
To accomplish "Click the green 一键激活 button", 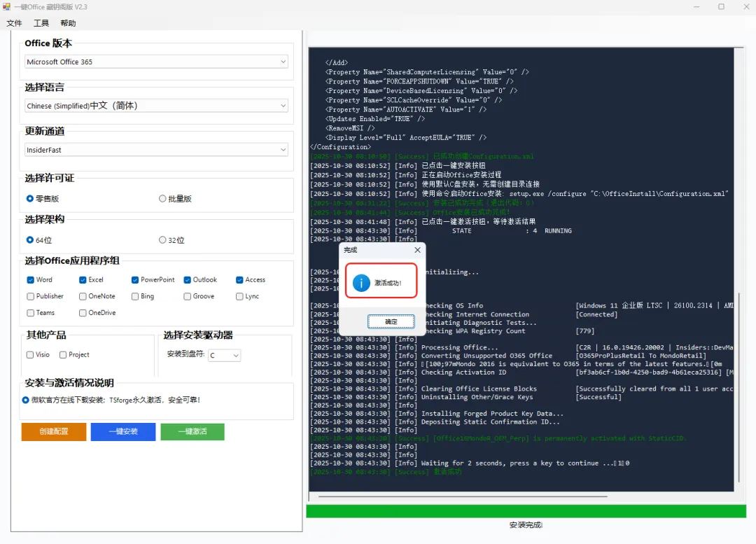I will [192, 432].
